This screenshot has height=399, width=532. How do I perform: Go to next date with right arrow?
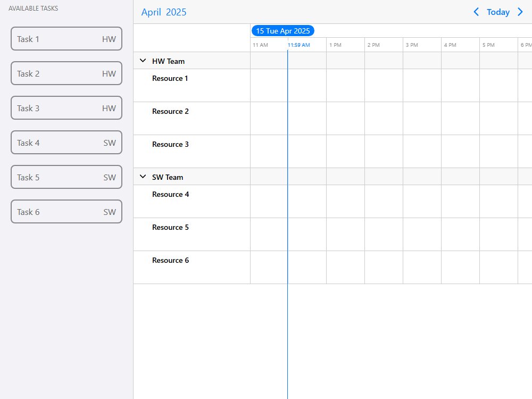(x=520, y=12)
